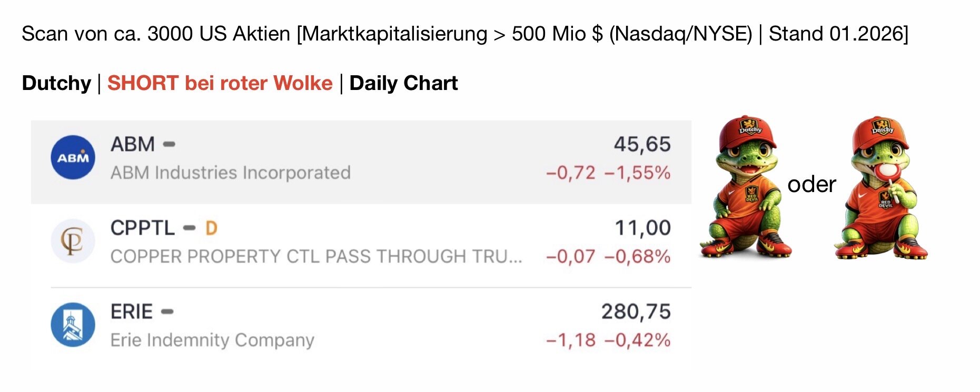Image resolution: width=980 pixels, height=392 pixels.
Task: Click the CPPTL price 11,00
Action: (x=642, y=228)
